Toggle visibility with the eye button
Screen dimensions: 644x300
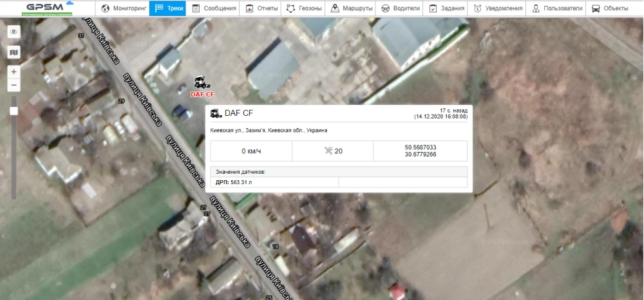click(14, 32)
